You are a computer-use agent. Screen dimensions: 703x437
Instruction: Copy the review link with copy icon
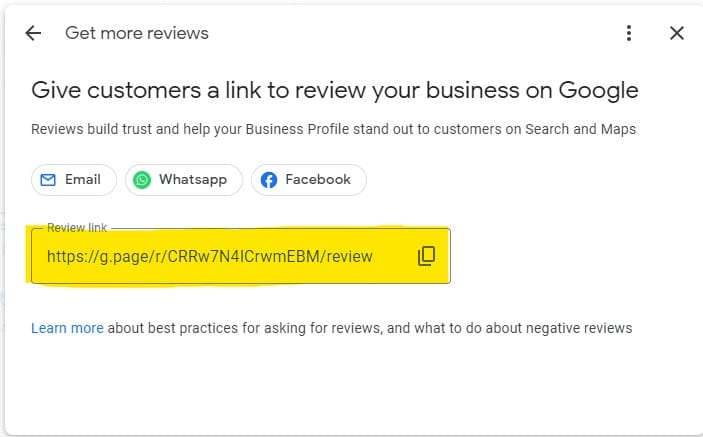pos(426,256)
